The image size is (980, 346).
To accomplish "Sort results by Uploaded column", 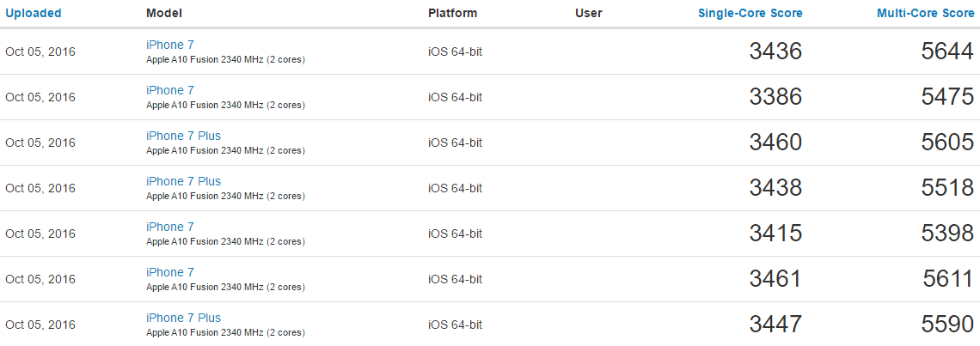I will click(x=33, y=14).
